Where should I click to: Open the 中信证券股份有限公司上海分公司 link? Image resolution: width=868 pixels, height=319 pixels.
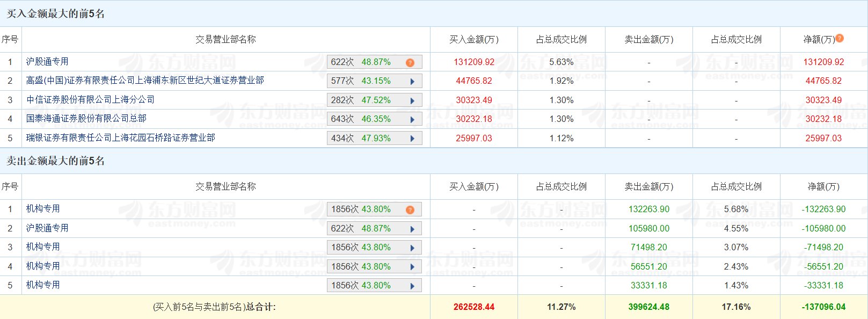(x=90, y=100)
